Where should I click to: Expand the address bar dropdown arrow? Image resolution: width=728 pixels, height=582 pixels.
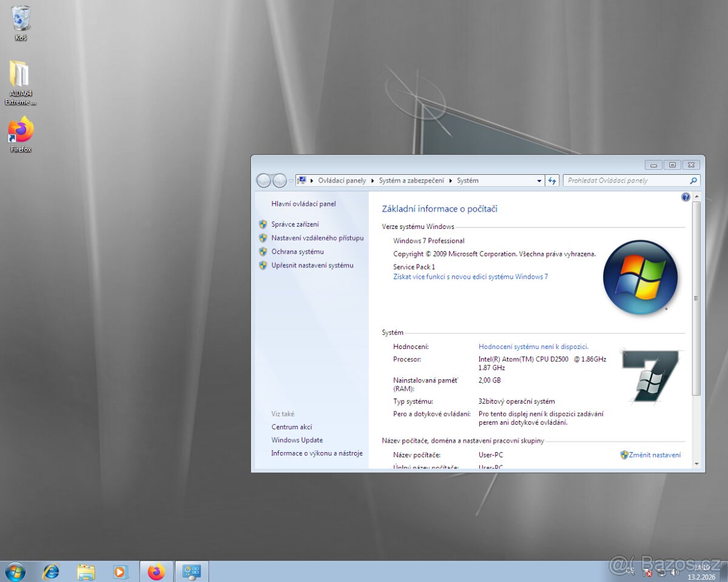(539, 180)
